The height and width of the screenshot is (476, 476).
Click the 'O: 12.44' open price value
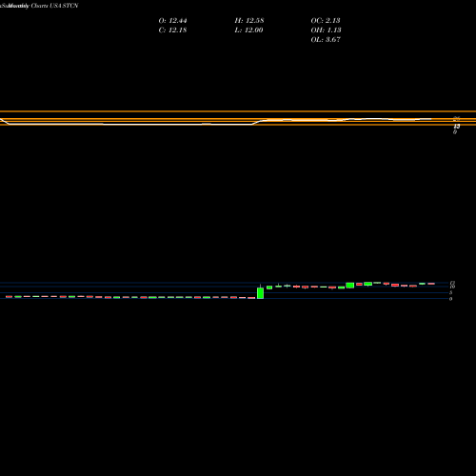[172, 21]
